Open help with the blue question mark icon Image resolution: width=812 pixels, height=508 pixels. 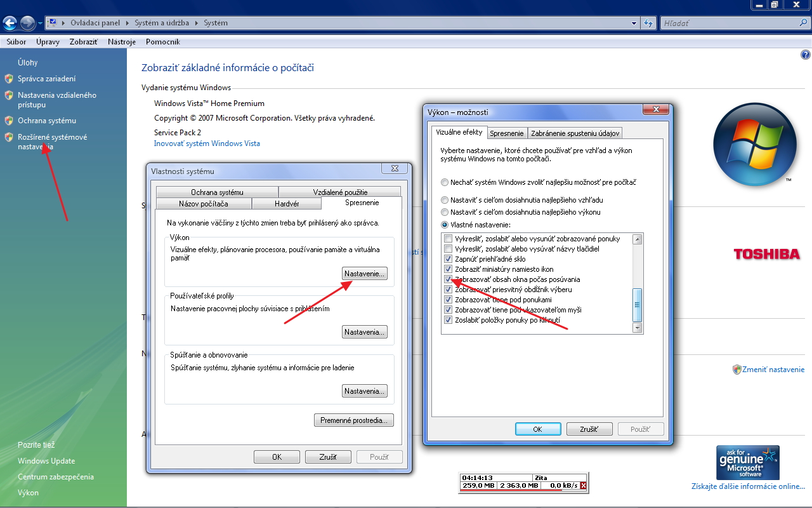pyautogui.click(x=806, y=55)
